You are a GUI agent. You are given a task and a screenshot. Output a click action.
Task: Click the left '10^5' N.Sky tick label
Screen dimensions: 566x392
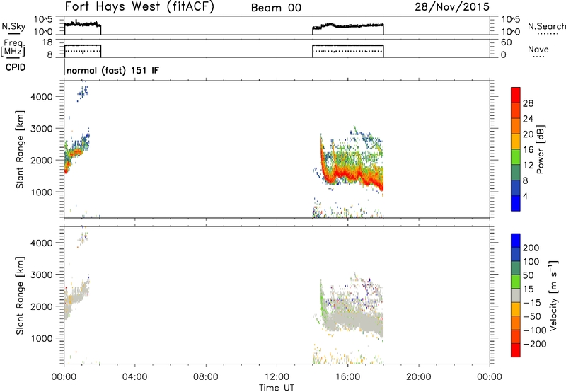(x=43, y=20)
